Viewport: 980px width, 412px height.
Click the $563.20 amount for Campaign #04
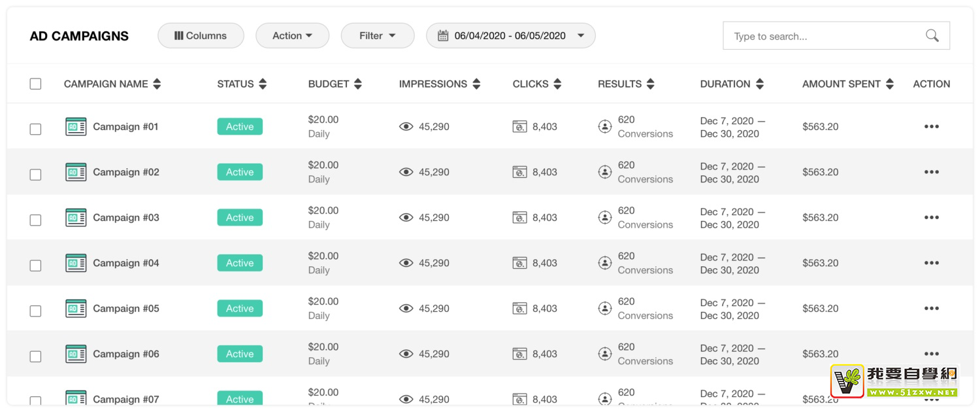pos(821,263)
